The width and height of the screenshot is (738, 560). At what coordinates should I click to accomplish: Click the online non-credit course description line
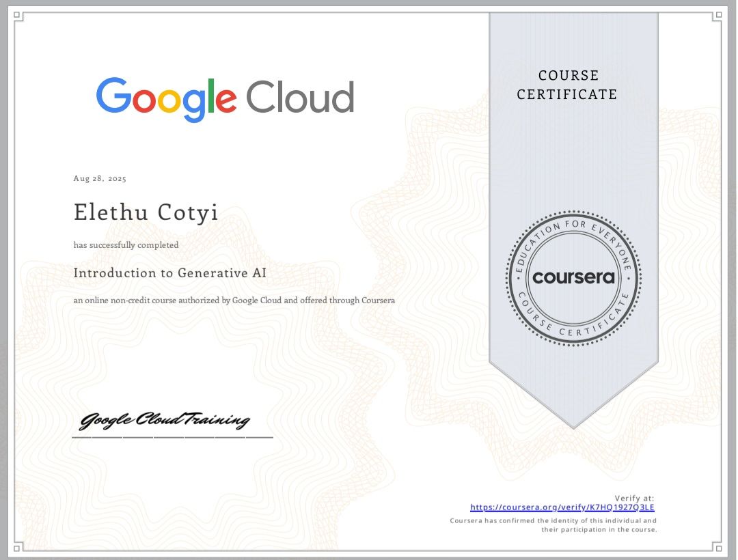234,300
